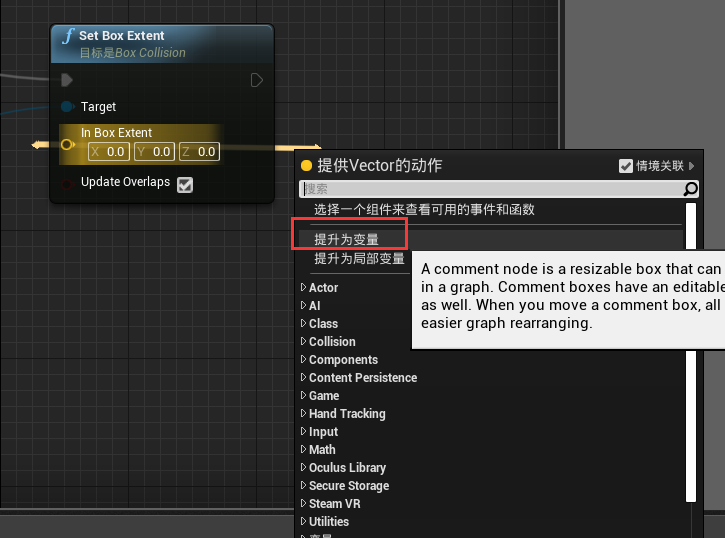
Task: Expand the Hand Tracking category
Action: pyautogui.click(x=303, y=414)
